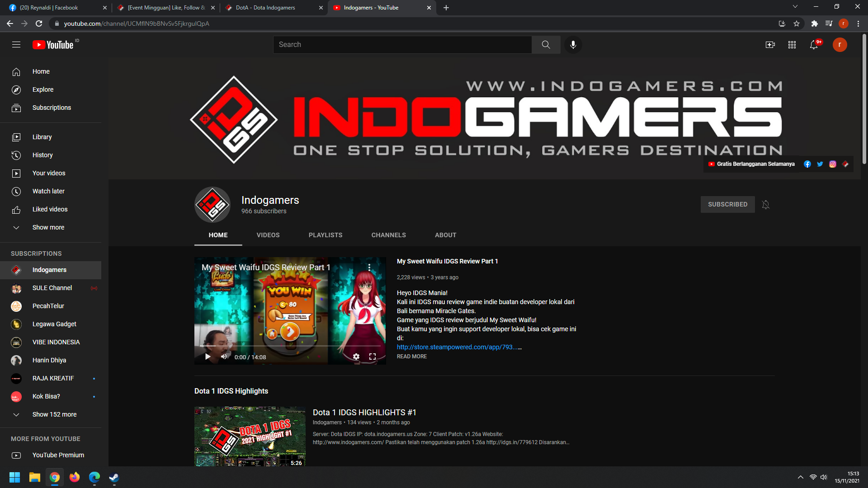Open the YouTube apps grid icon
The width and height of the screenshot is (868, 488).
[x=792, y=45]
